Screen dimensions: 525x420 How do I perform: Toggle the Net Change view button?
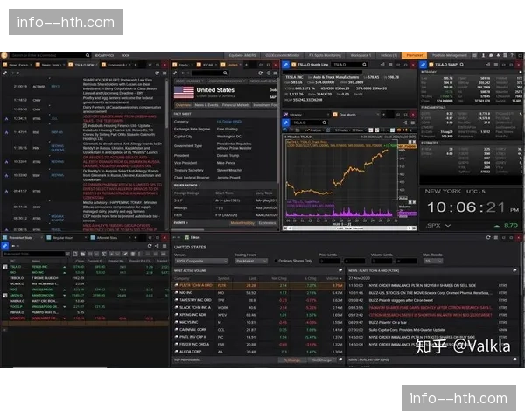coord(320,360)
